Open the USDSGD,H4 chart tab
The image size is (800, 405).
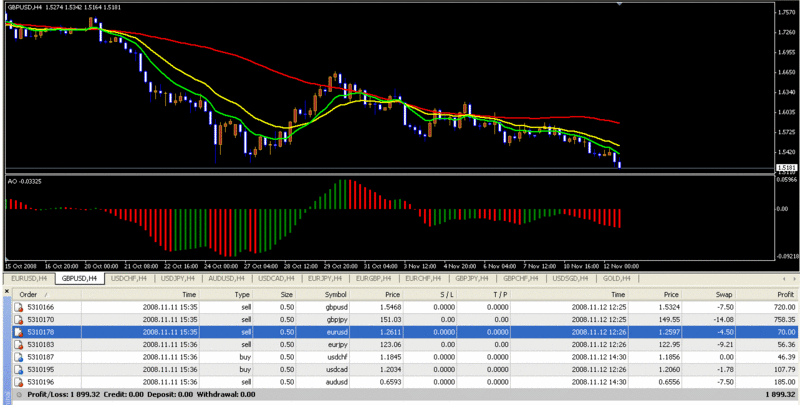coord(570,279)
